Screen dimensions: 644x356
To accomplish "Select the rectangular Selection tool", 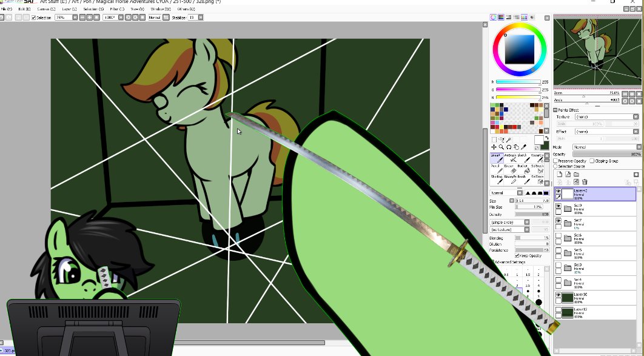I will [494, 139].
